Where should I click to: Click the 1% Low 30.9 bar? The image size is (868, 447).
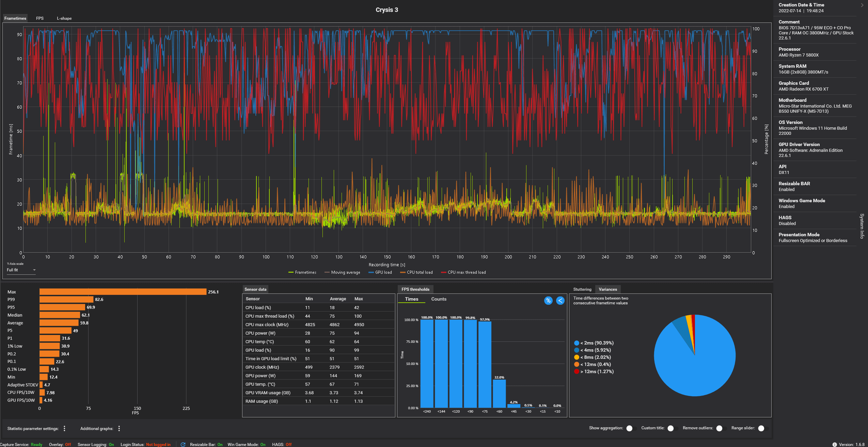50,346
